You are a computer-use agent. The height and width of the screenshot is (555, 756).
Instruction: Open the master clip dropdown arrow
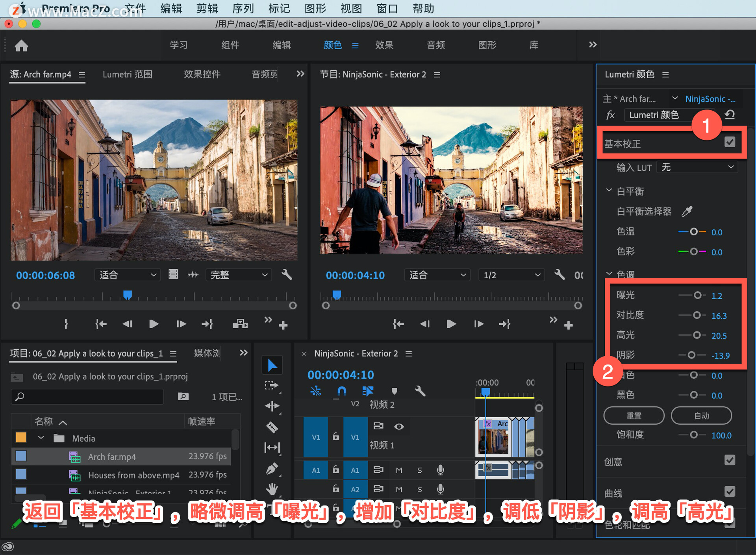674,98
